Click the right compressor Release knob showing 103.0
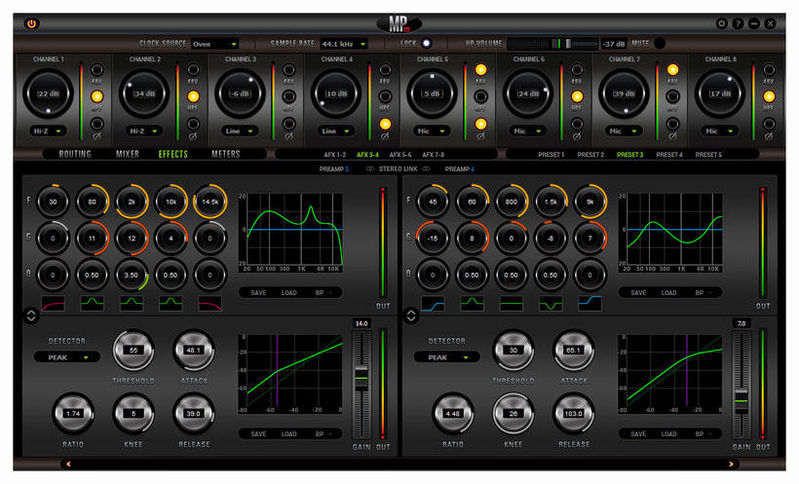 [x=573, y=413]
